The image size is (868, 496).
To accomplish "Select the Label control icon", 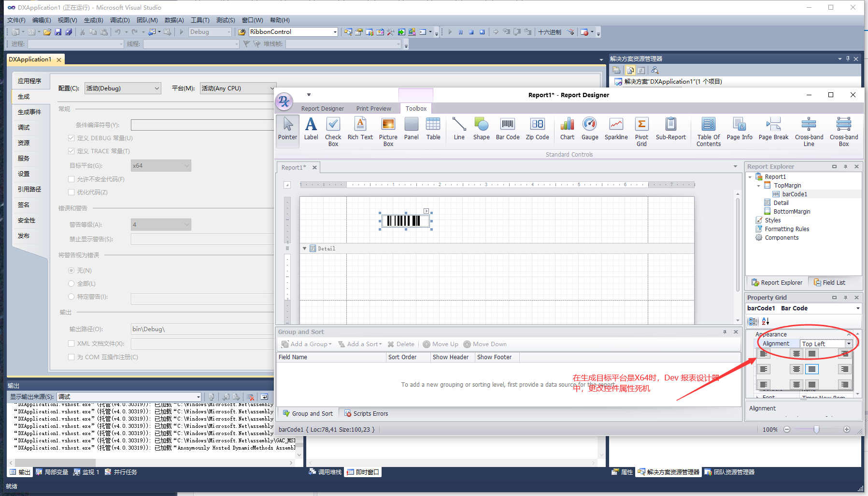I will (311, 129).
